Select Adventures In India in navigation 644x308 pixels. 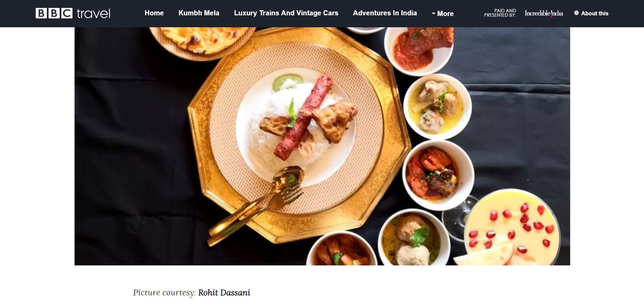[x=385, y=13]
